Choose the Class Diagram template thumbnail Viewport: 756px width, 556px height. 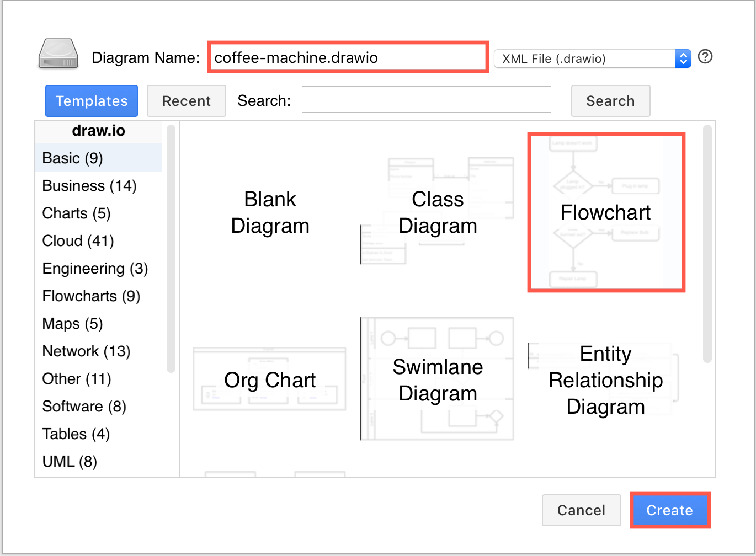click(437, 212)
